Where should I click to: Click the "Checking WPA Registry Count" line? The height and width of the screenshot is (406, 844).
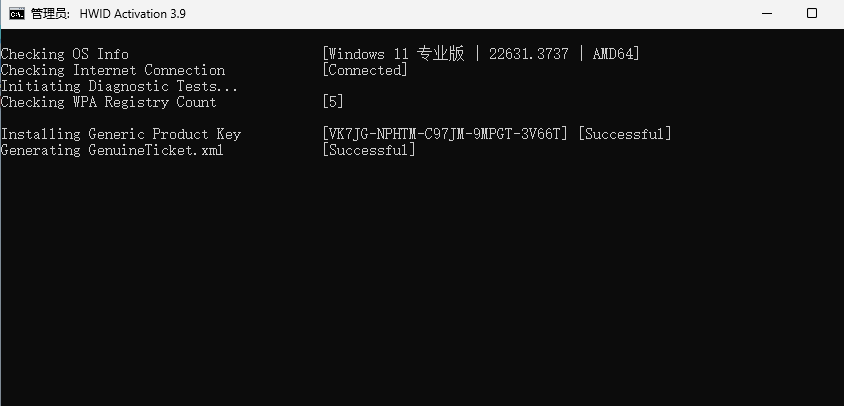coord(108,102)
